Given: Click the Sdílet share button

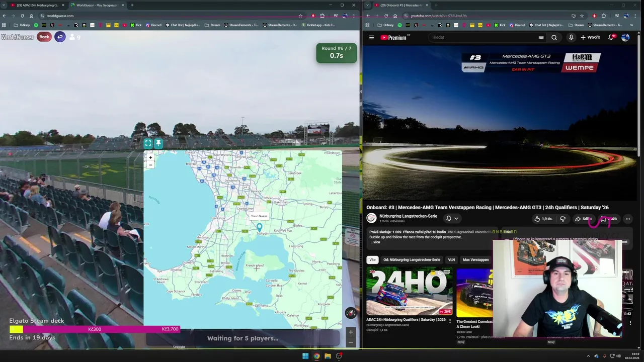Looking at the screenshot, I should (x=584, y=219).
